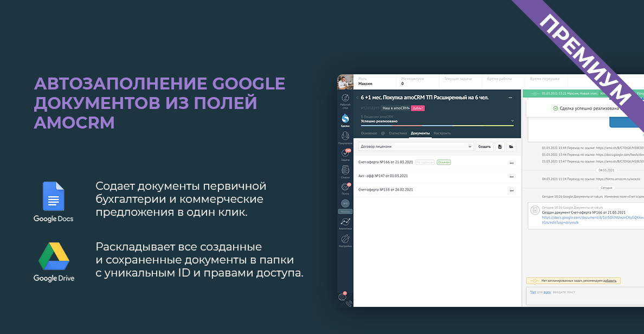The height and width of the screenshot is (334, 644).
Task: Click the Время работы header cell
Action: [504, 81]
